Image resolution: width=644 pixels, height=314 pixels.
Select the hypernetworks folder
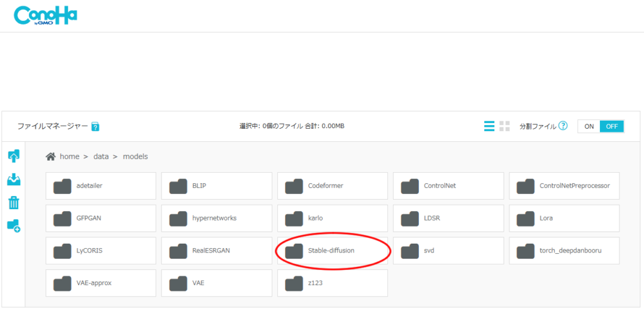coord(216,218)
